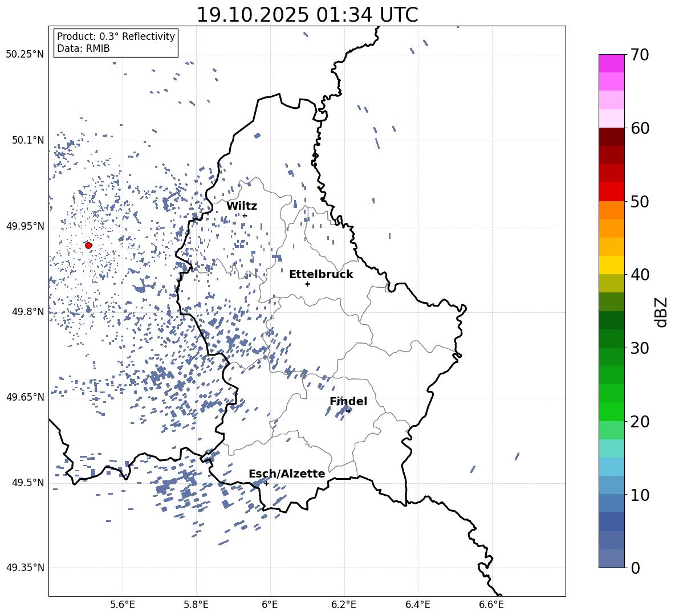This screenshot has height=616, width=675.
Task: Click the 6.4°E longitude label
Action: [x=417, y=605]
